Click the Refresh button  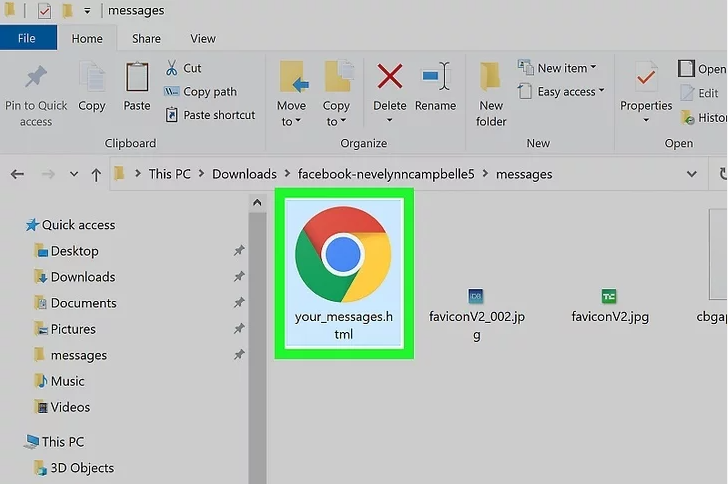[722, 174]
